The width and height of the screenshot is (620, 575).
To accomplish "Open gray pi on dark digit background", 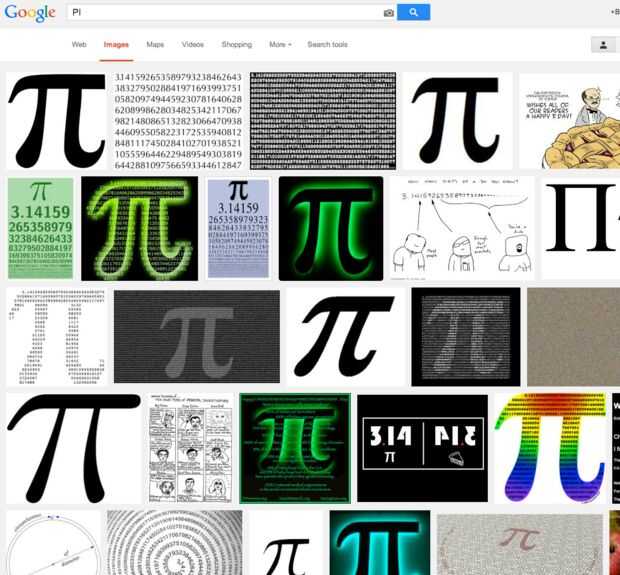I will (197, 337).
